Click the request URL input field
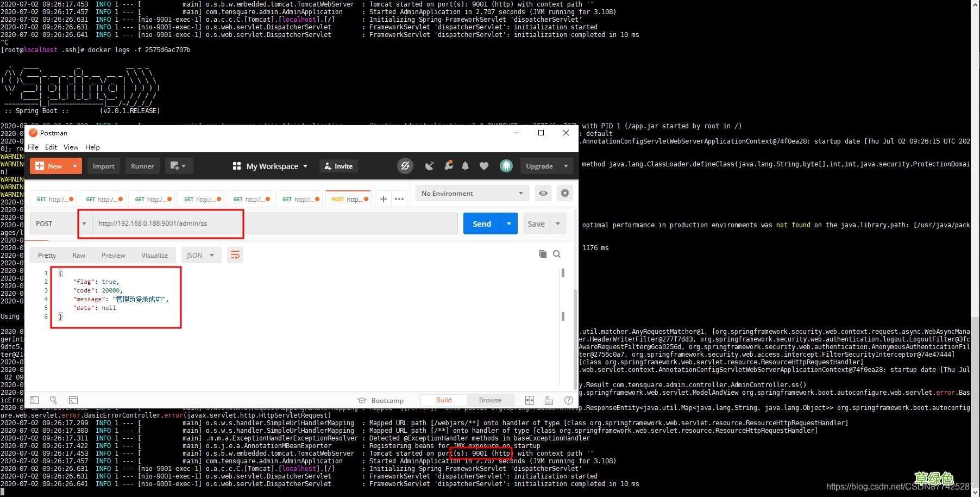This screenshot has height=497, width=980. [x=275, y=223]
